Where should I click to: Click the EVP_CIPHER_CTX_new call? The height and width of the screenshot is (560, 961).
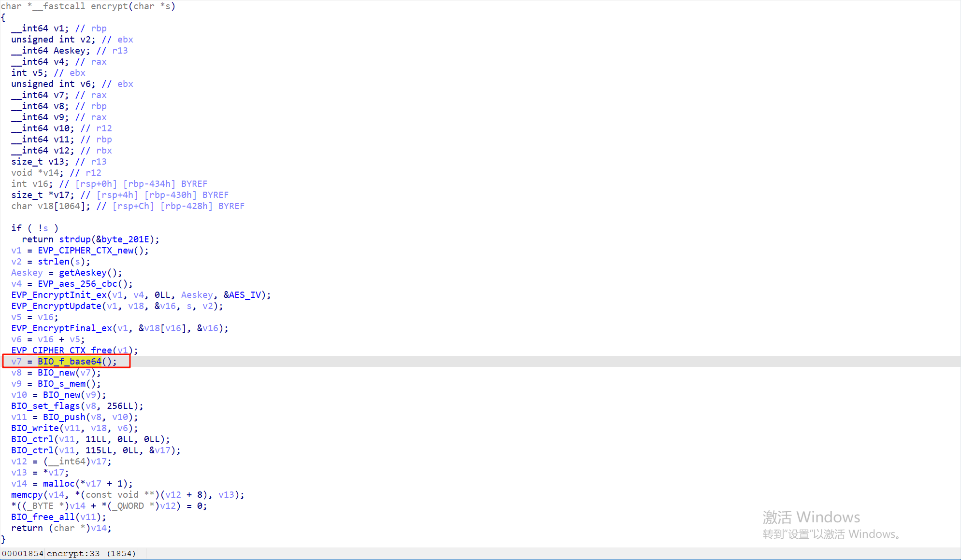click(86, 251)
